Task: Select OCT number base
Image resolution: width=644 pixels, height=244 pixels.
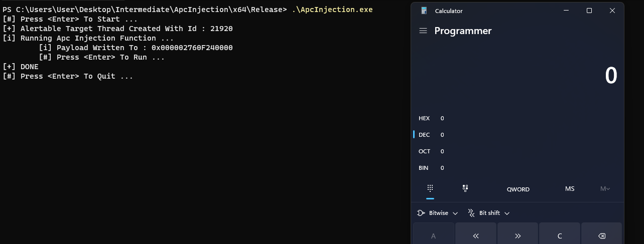Action: point(425,151)
